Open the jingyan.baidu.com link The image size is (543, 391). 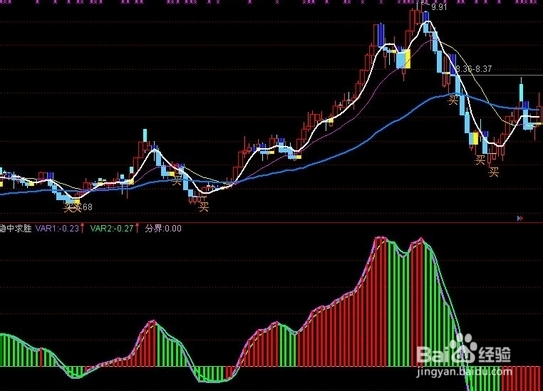(x=464, y=372)
